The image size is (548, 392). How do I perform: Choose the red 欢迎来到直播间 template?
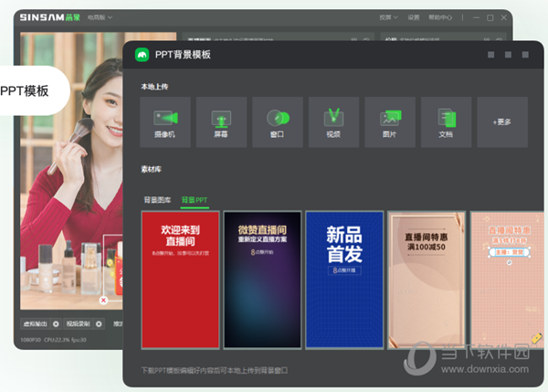(180, 280)
